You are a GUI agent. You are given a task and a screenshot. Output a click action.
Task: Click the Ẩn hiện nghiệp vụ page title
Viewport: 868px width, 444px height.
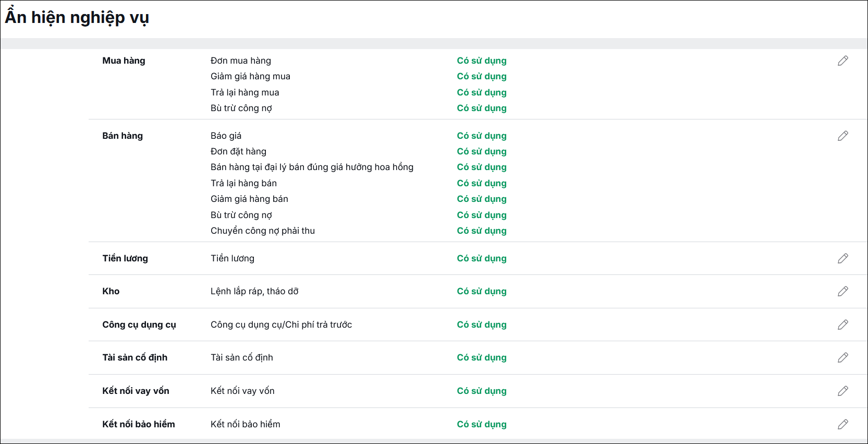(77, 17)
